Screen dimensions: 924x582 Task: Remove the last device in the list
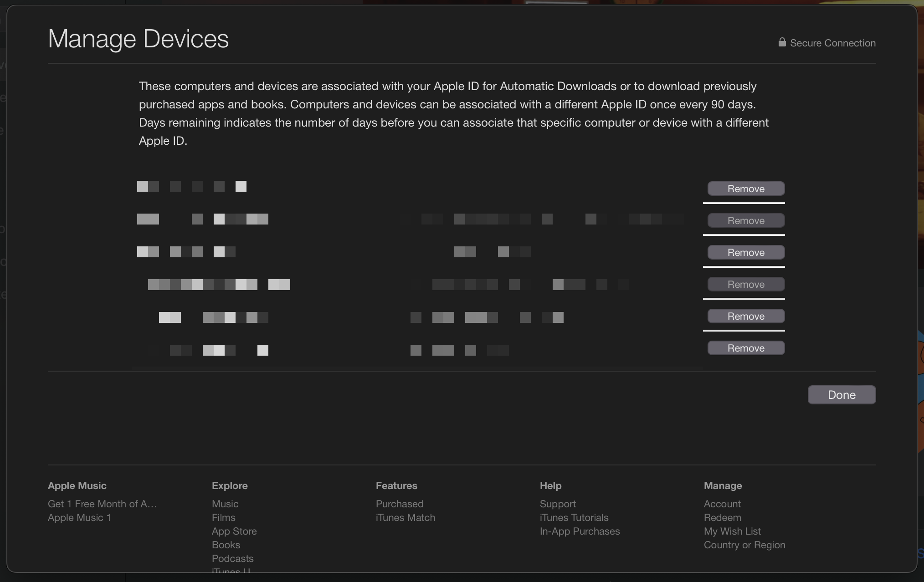(x=746, y=347)
